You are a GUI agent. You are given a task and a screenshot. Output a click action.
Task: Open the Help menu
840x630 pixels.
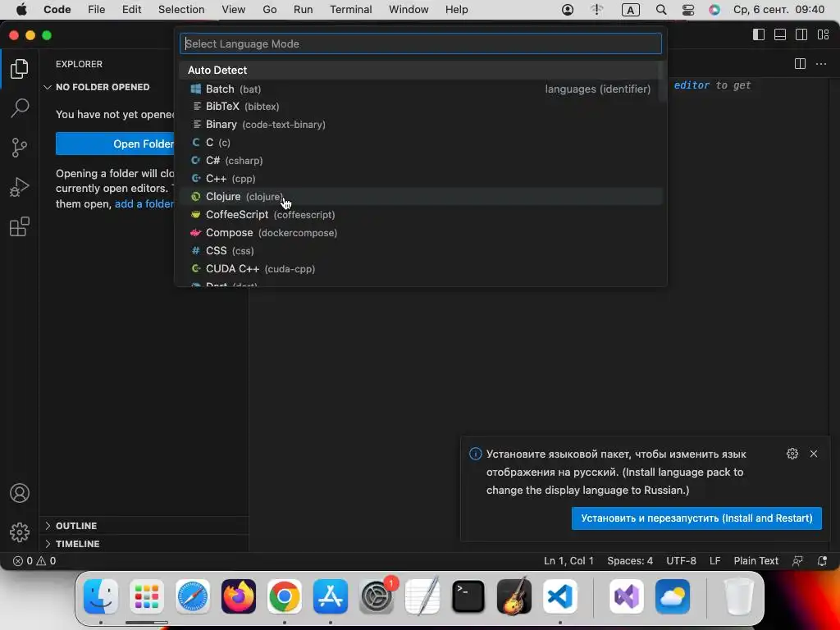[x=456, y=10]
